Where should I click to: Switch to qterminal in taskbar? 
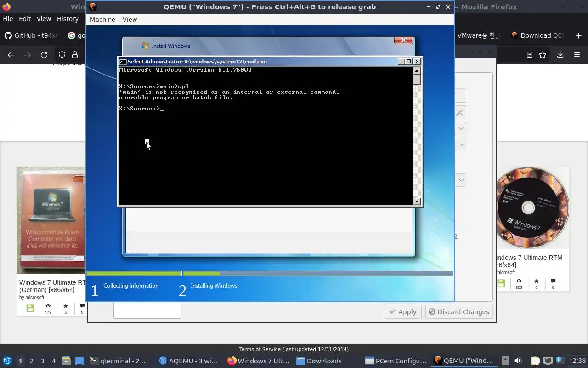(x=119, y=361)
